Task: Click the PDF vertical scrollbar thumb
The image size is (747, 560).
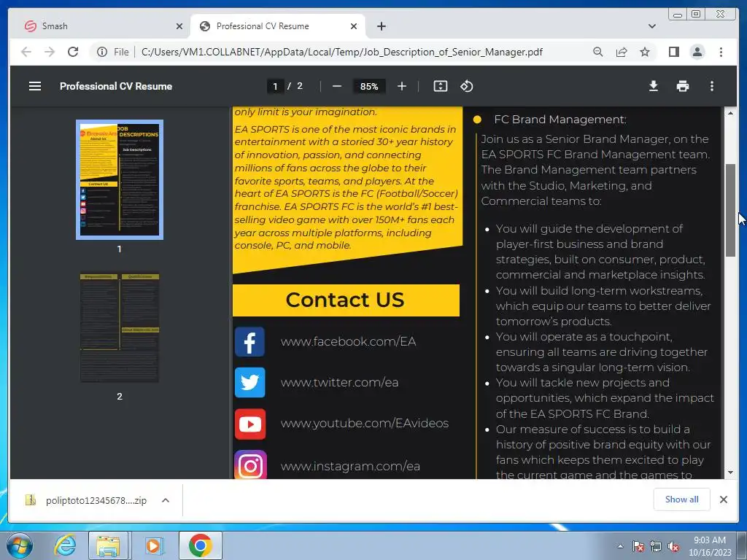Action: click(730, 211)
